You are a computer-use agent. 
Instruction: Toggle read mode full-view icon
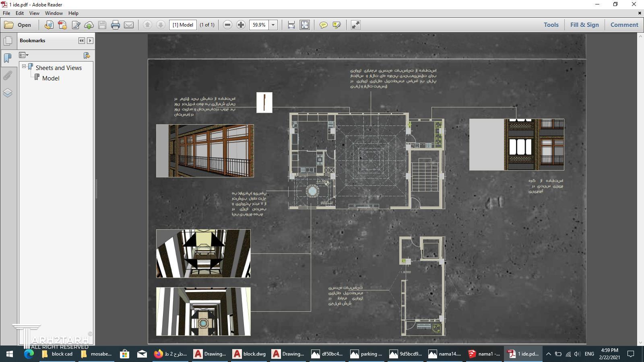coord(355,25)
